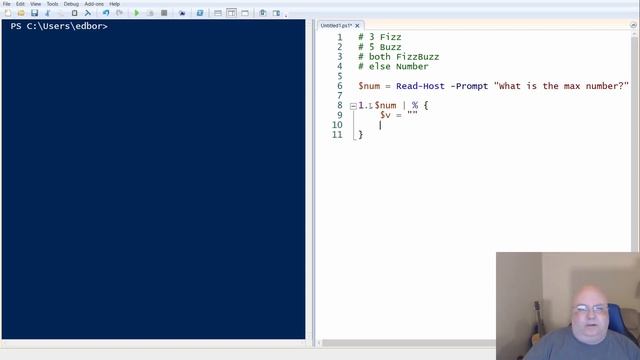Open a new remote PowerShell tab icon
Viewport: 640px width, 360px height.
pos(182,13)
